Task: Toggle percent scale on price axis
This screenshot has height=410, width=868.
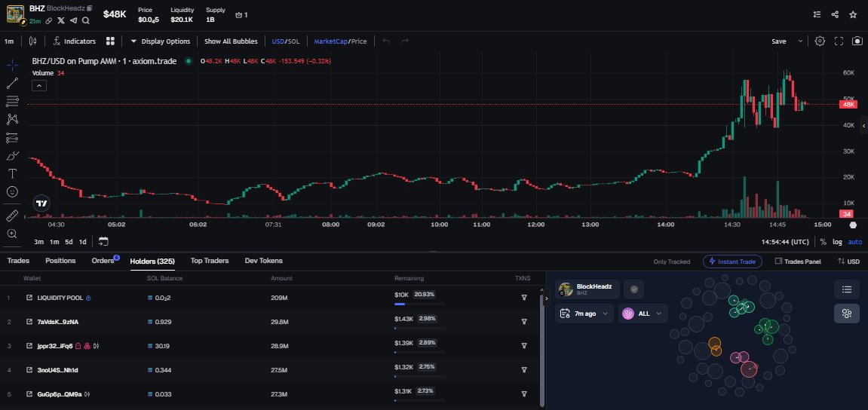Action: click(x=824, y=242)
